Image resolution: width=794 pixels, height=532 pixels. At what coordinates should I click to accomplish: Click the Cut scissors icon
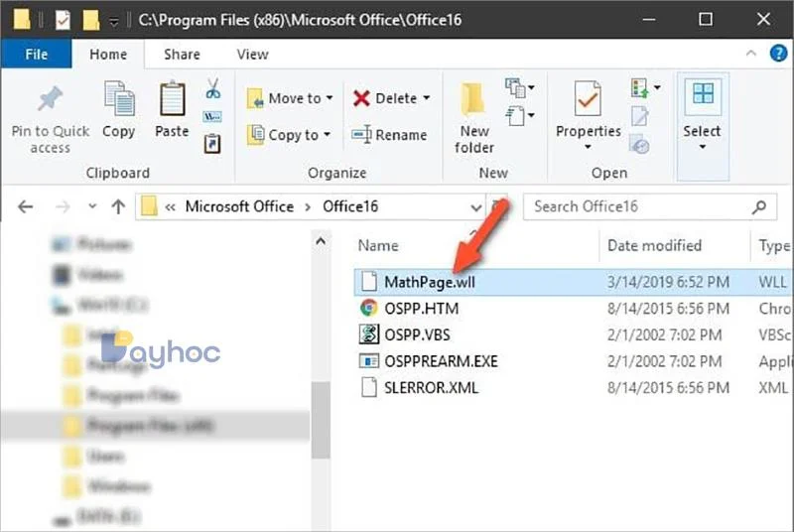[213, 88]
